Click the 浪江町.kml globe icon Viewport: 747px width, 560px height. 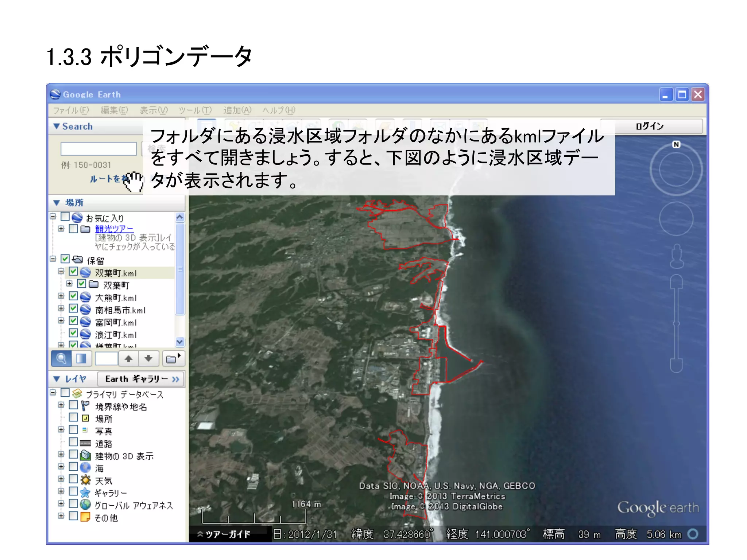click(85, 334)
